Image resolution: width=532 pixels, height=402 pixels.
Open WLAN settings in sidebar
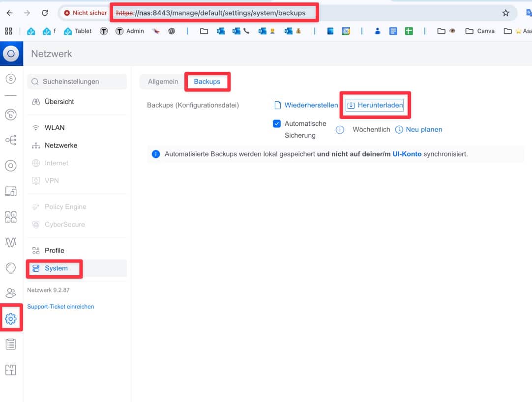(55, 128)
